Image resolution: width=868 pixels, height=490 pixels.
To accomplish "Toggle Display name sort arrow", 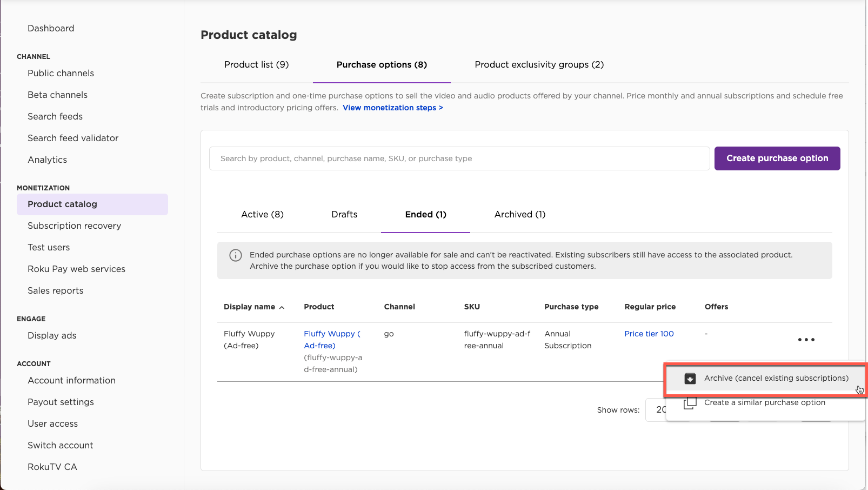I will pyautogui.click(x=282, y=307).
